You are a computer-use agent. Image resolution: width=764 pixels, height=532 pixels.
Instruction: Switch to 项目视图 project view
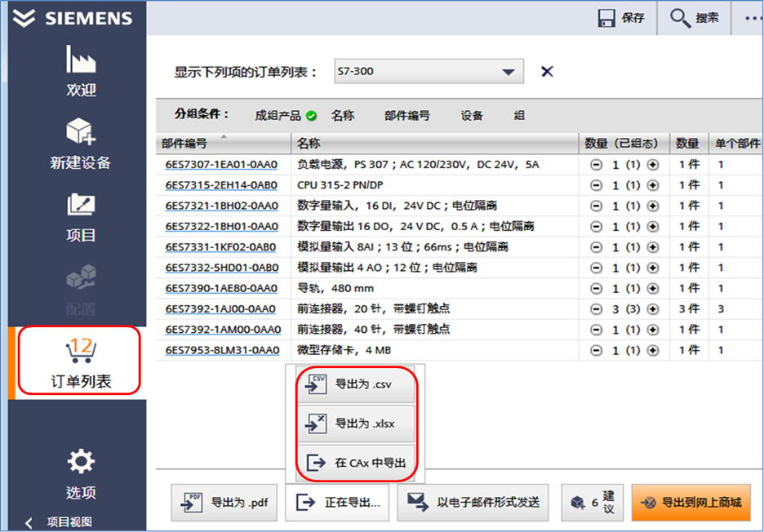click(x=60, y=522)
